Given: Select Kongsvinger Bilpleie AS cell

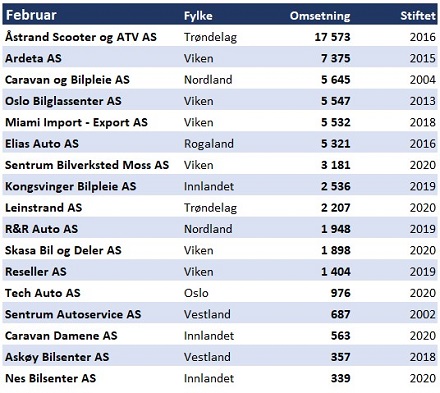Looking at the screenshot, I should 71,186.
